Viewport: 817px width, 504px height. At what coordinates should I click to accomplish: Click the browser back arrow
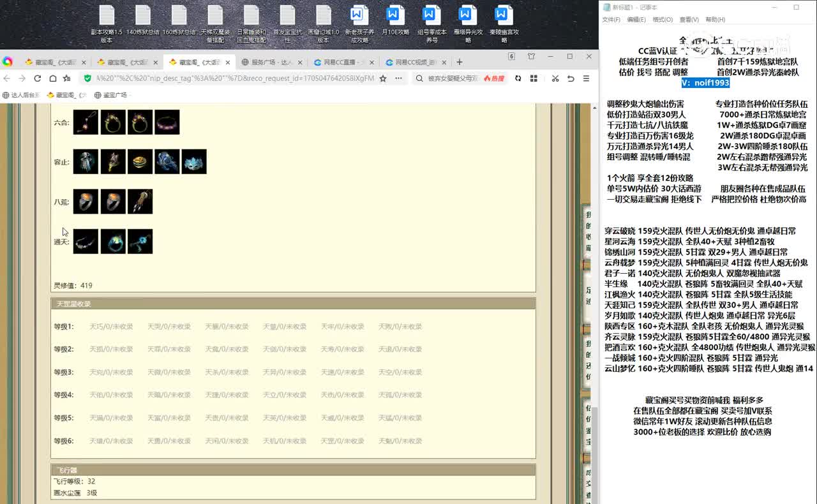tap(7, 78)
